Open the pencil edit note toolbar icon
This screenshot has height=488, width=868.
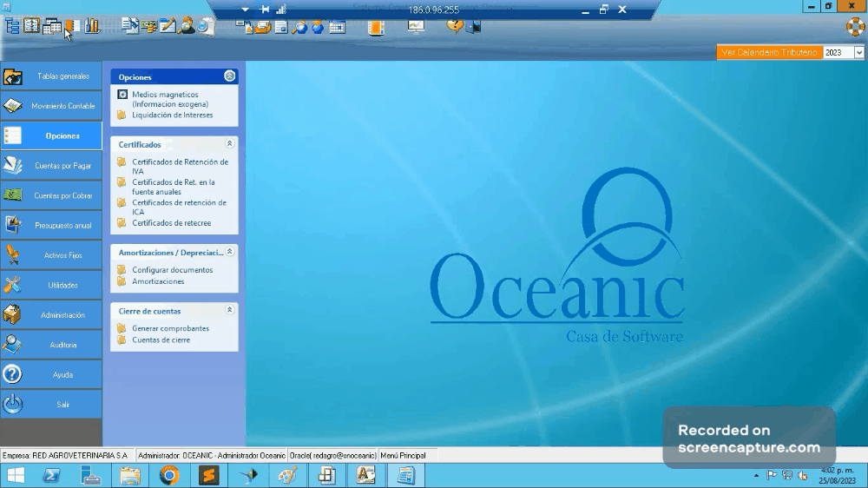pyautogui.click(x=168, y=26)
